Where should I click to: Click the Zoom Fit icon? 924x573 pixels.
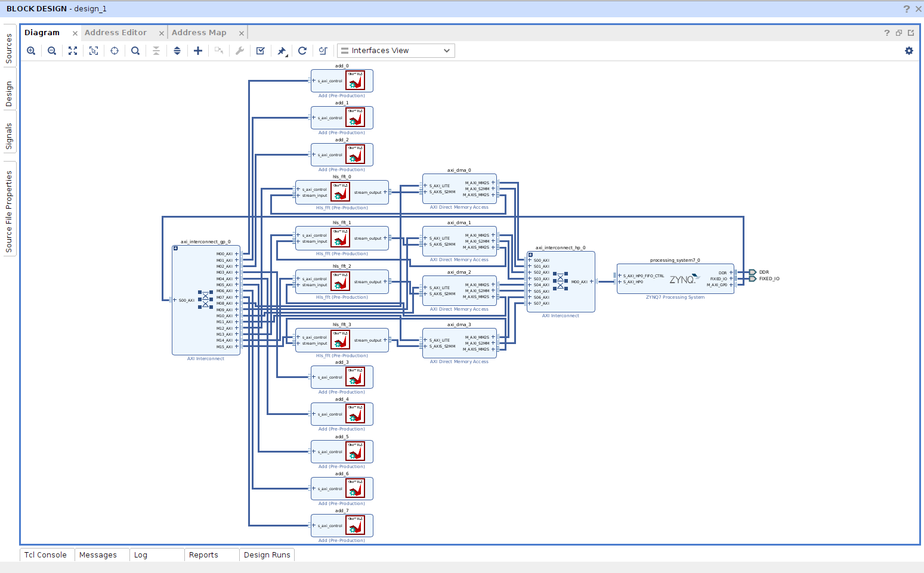[73, 51]
